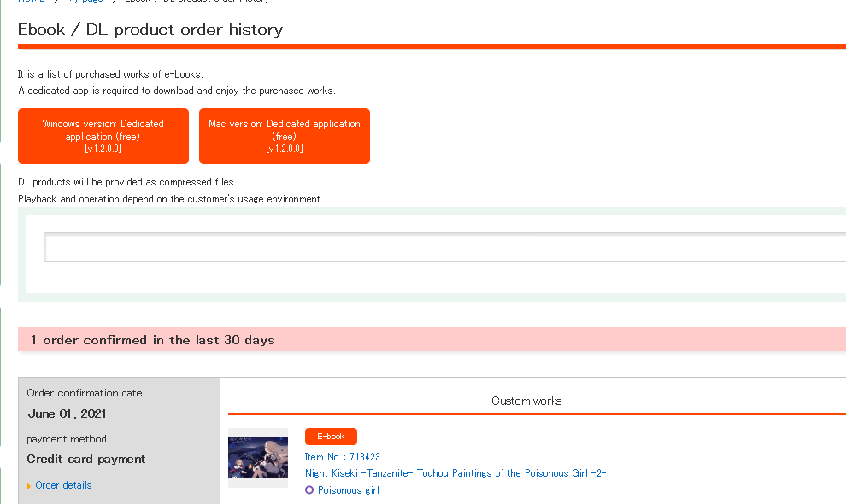This screenshot has height=504, width=846.
Task: Click the Order confirmation date label
Action: coord(85,393)
